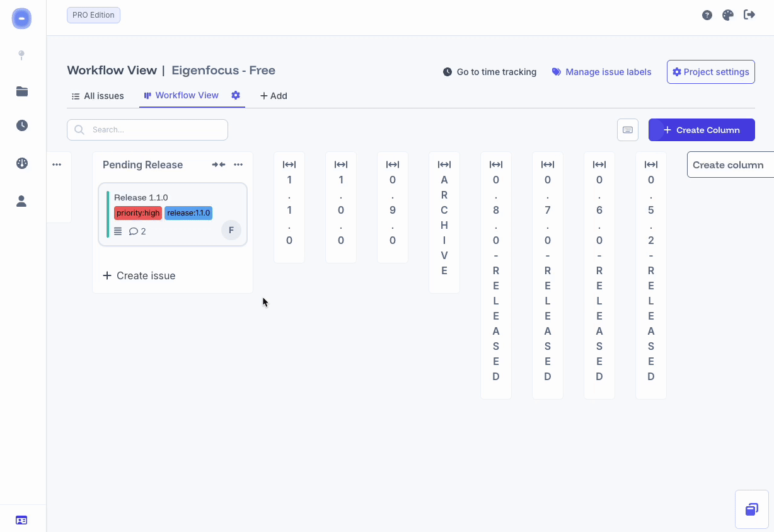Image resolution: width=774 pixels, height=532 pixels.
Task: Collapse the Pending Release column
Action: 218,164
